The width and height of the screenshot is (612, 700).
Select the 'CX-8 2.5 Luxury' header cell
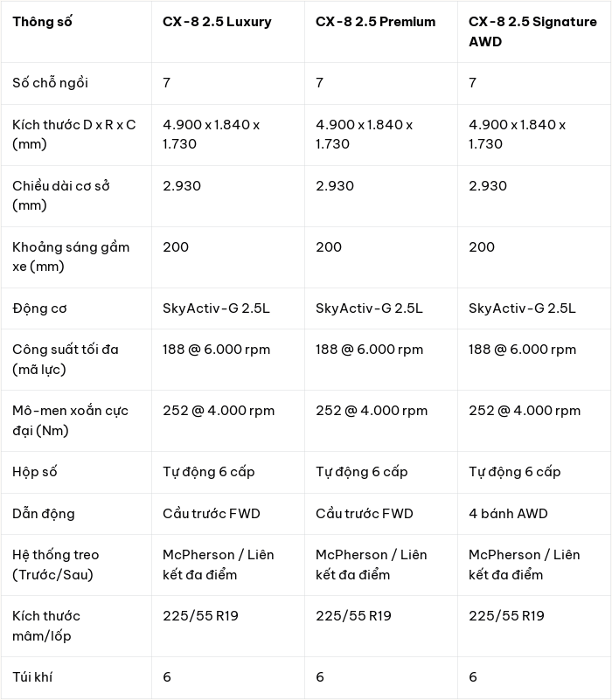pyautogui.click(x=217, y=22)
